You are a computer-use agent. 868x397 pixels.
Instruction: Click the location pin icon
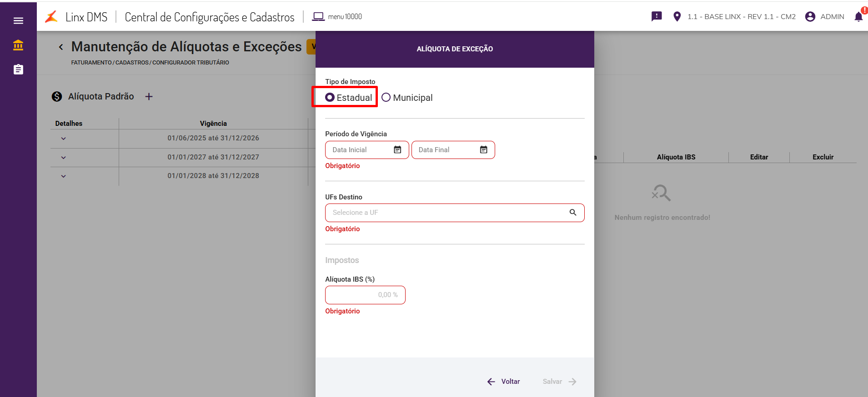[x=677, y=17]
